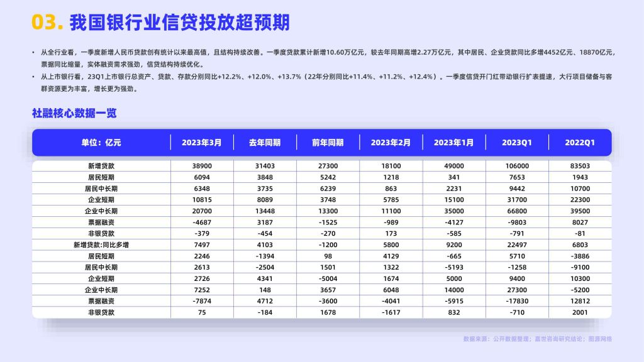Screen dimensions: 644x362
Task: Click the cell value 4341
Action: (x=265, y=278)
